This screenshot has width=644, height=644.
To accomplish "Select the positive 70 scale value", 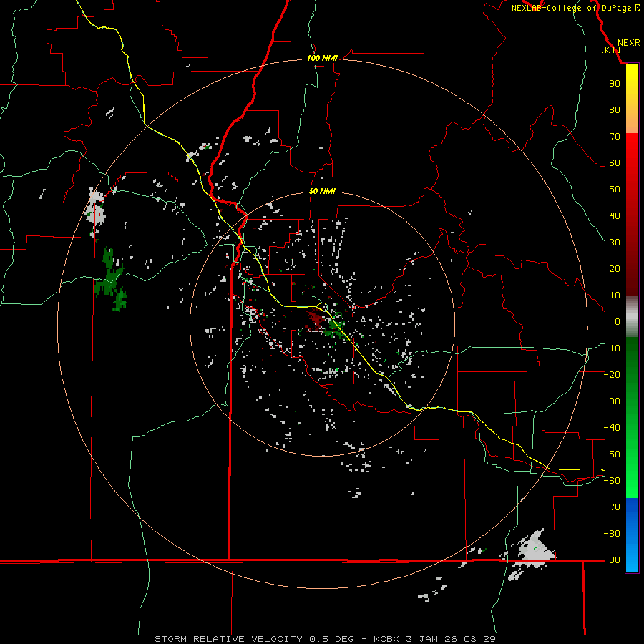I will [615, 137].
